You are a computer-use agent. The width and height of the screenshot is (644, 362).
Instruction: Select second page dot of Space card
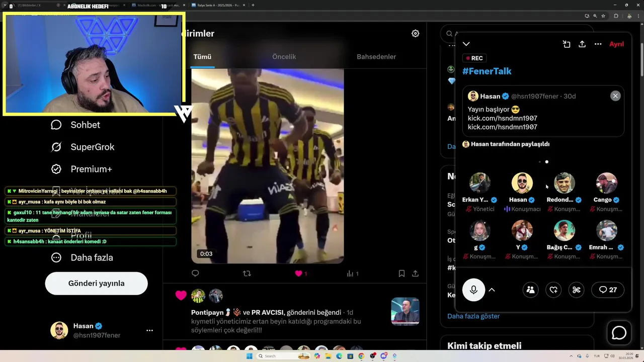[x=547, y=162]
